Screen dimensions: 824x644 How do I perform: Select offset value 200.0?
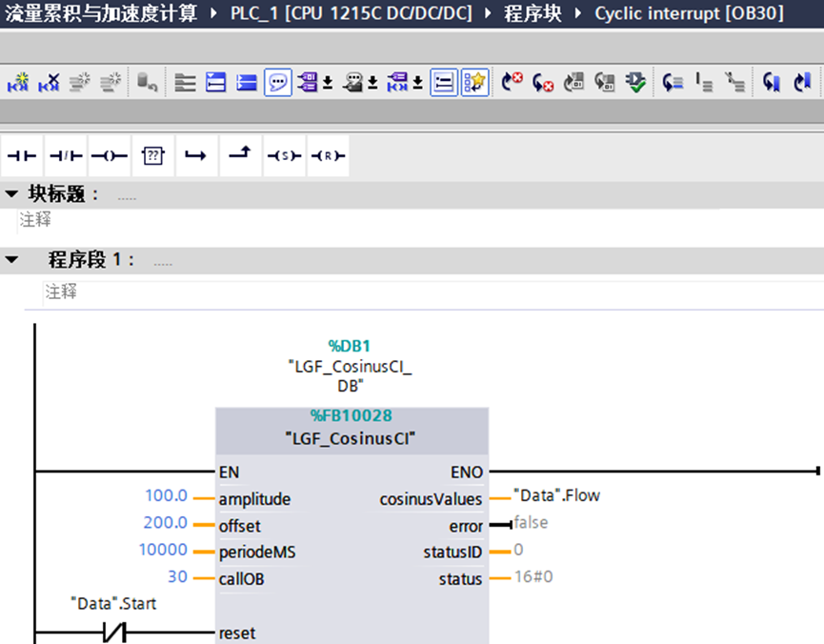(165, 523)
